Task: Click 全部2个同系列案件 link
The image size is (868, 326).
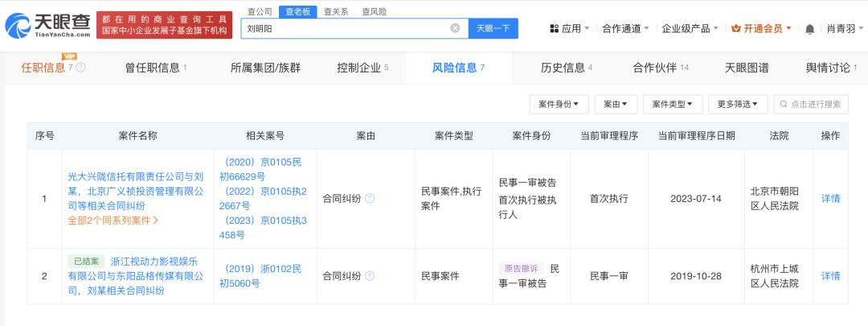Action: 113,220
